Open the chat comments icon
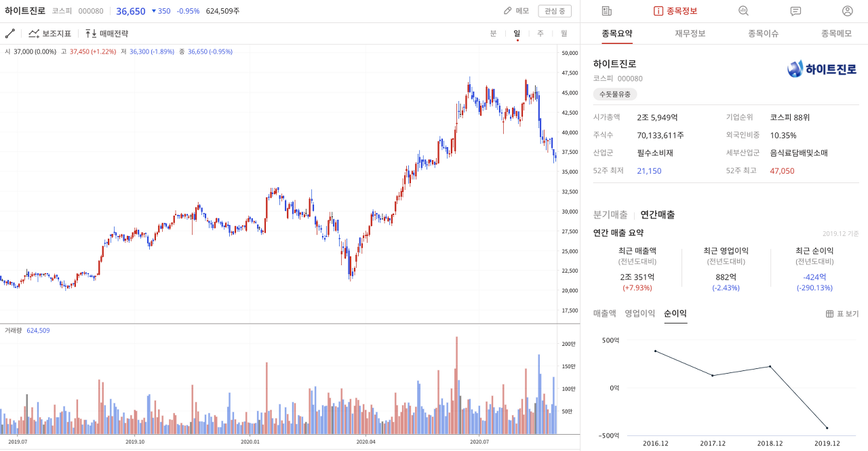 click(796, 11)
